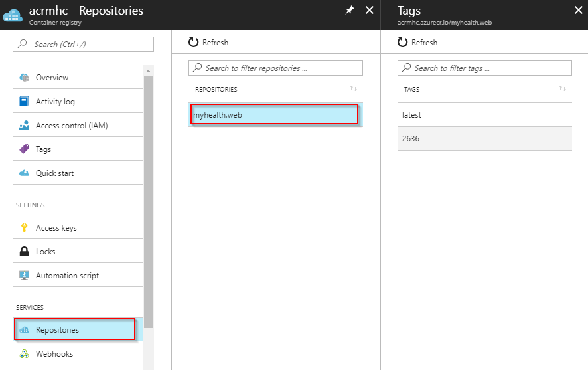Select Repositories under Services
The image size is (588, 370).
point(78,329)
